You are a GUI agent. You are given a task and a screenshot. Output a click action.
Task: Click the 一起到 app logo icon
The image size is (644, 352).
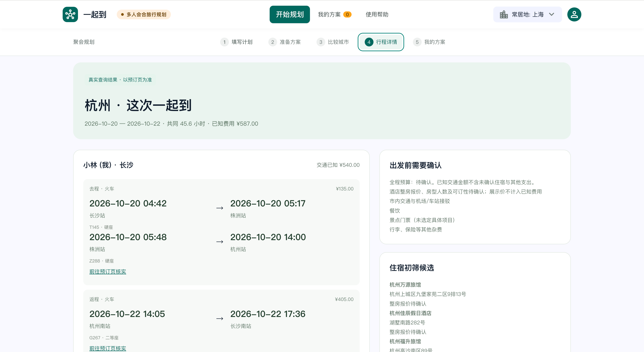(x=70, y=14)
